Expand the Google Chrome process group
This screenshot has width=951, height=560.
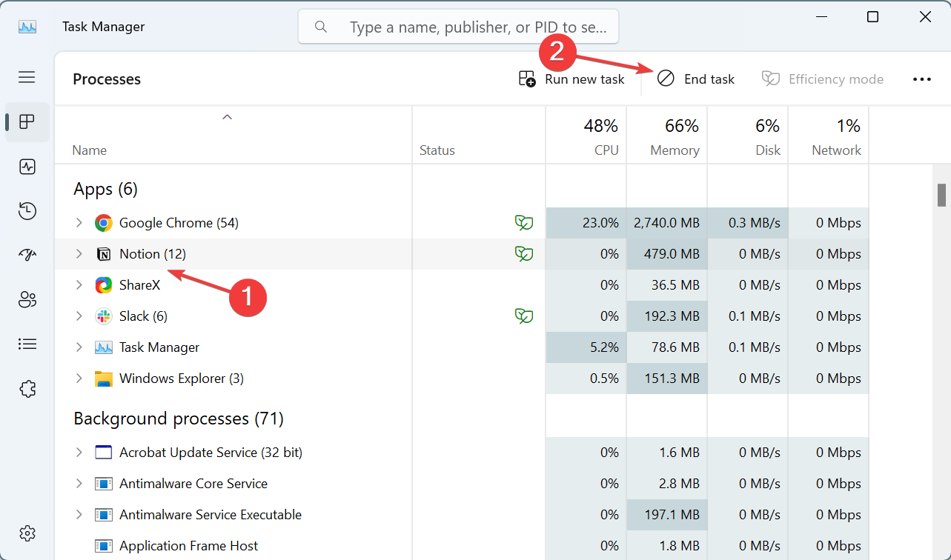79,223
